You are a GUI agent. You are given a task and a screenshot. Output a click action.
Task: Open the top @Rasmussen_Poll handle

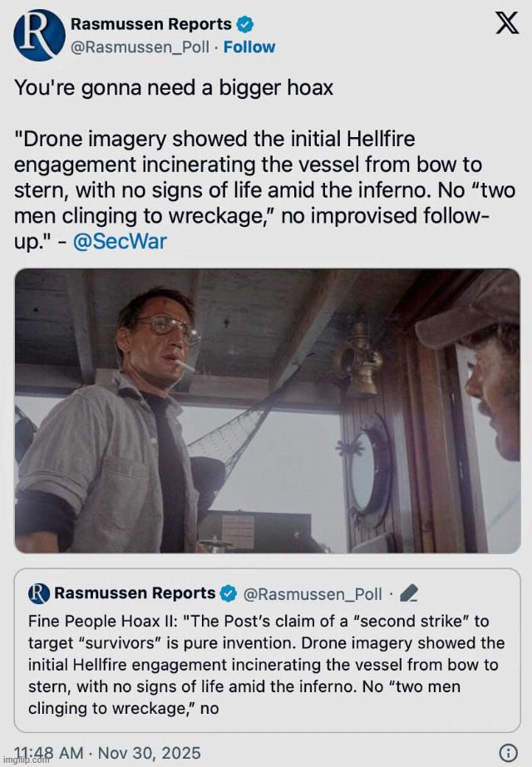(142, 47)
